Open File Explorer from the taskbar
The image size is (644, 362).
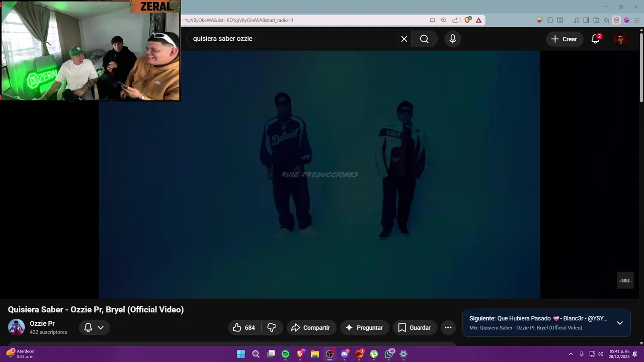(315, 354)
